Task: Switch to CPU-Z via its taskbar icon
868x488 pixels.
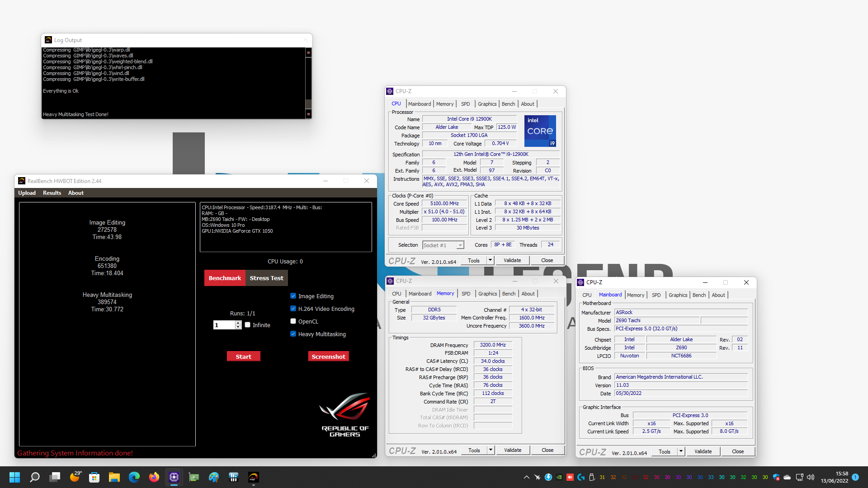Action: pyautogui.click(x=174, y=477)
